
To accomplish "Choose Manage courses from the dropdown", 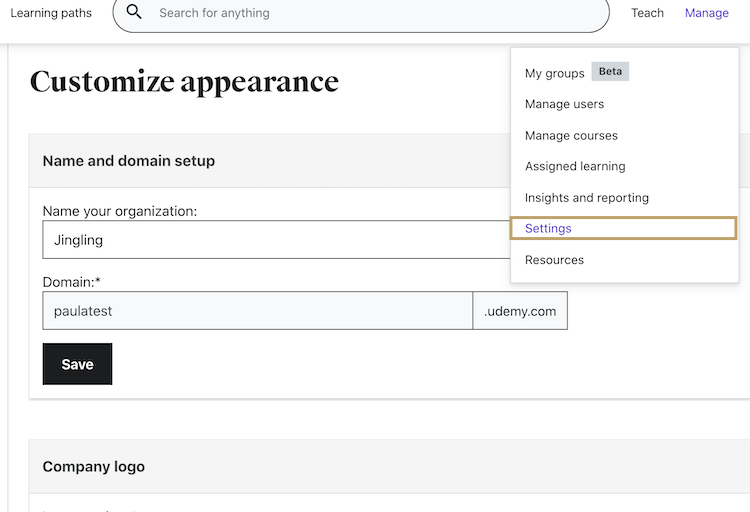I will tap(571, 135).
